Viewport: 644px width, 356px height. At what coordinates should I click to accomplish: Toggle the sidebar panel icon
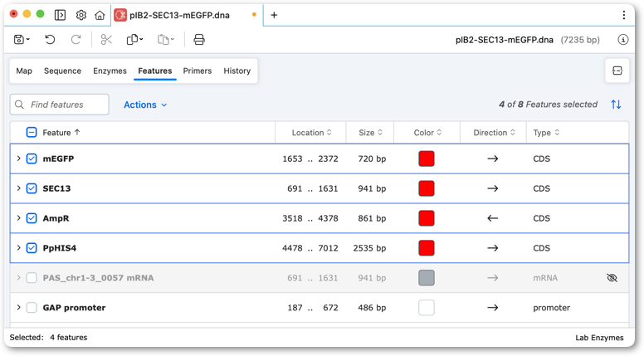(60, 15)
